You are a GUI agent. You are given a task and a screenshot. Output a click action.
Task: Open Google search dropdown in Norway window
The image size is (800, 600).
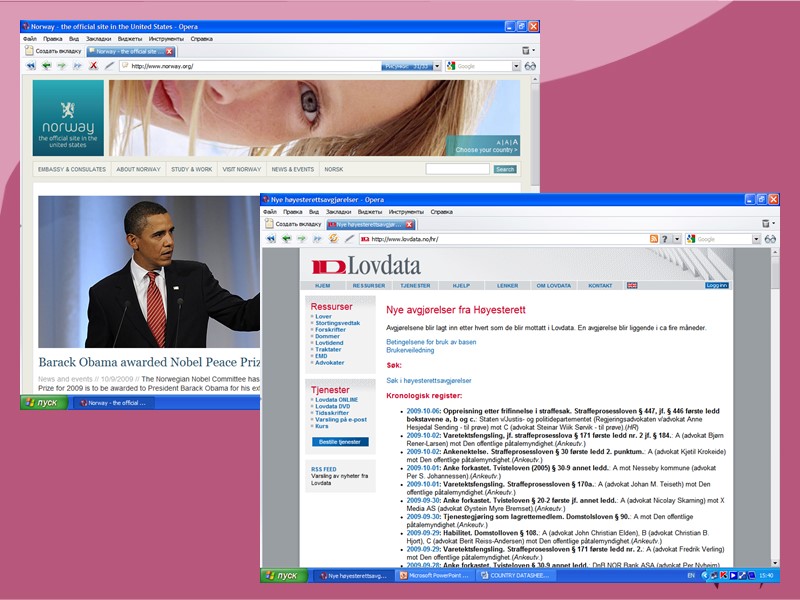516,66
